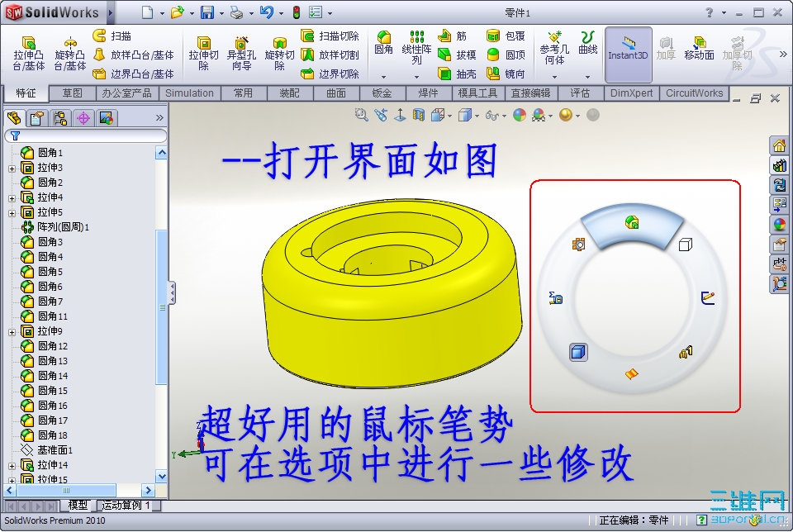Screen dimensions: 793x532
Task: Open the 异型孔向导 hole wizard
Action: pos(241,53)
